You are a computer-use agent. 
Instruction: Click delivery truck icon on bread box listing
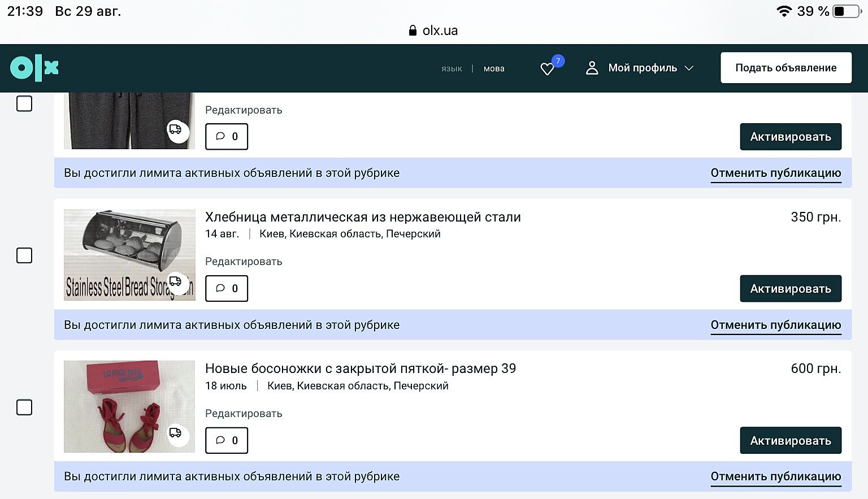(176, 281)
